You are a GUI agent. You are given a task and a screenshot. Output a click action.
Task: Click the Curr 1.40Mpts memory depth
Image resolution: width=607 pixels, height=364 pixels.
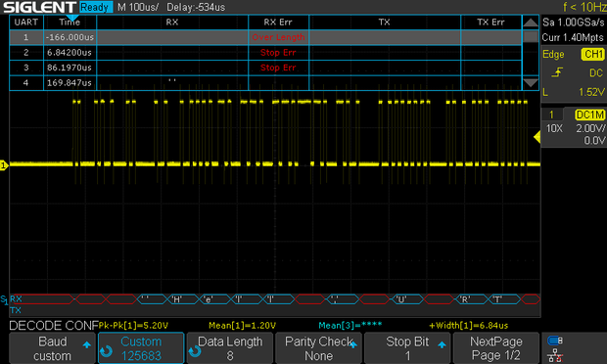coord(573,37)
